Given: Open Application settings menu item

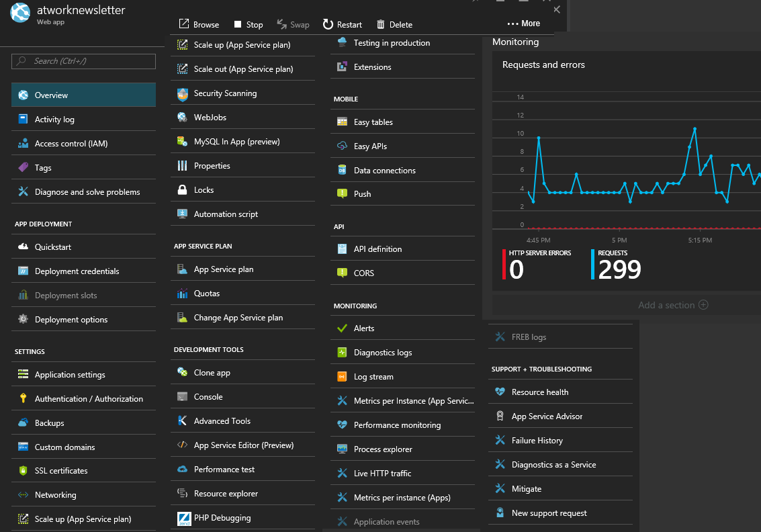Looking at the screenshot, I should (70, 375).
